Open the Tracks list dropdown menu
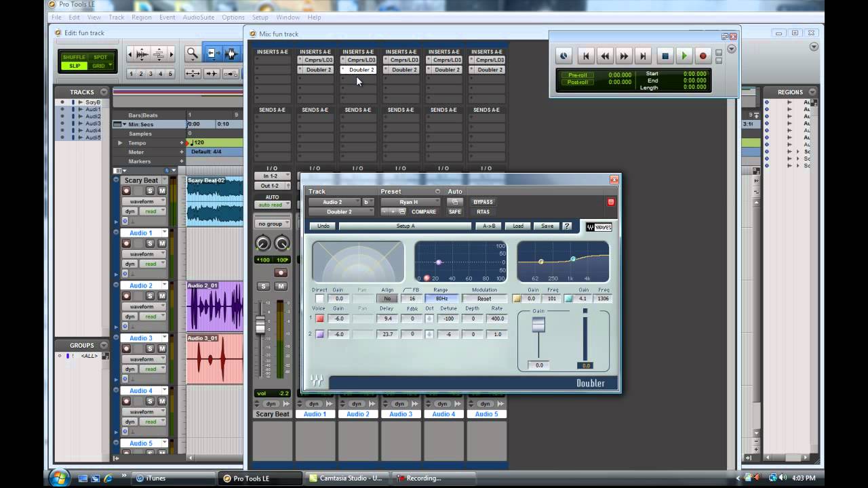The image size is (868, 488). [104, 92]
